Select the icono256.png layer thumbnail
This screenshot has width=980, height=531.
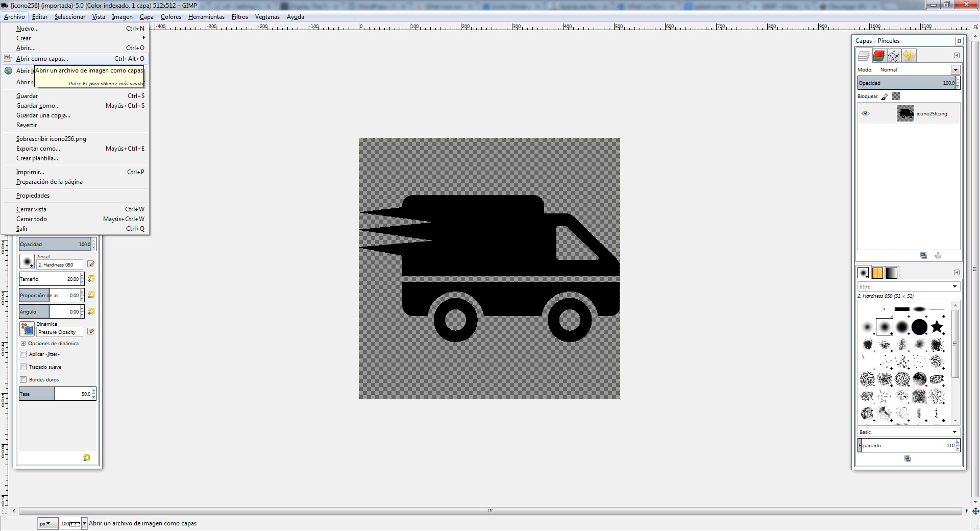click(905, 113)
